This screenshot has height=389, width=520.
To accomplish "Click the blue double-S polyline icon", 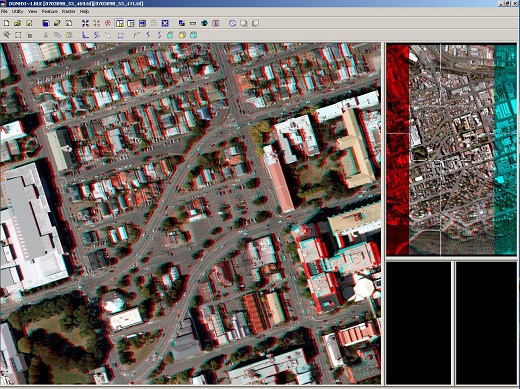I will 97,35.
